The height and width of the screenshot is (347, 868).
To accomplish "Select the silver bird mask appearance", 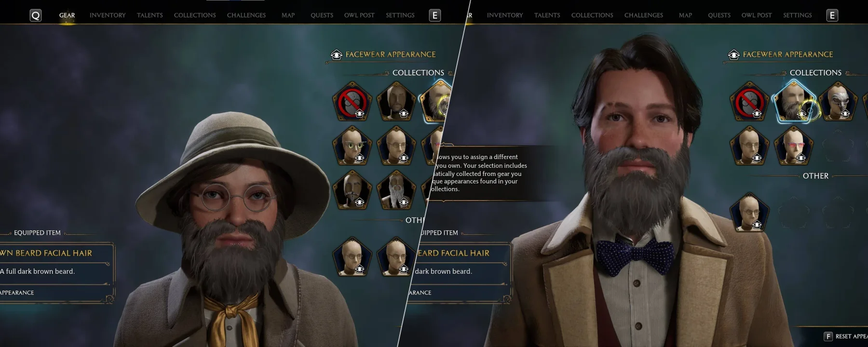I will pyautogui.click(x=838, y=102).
